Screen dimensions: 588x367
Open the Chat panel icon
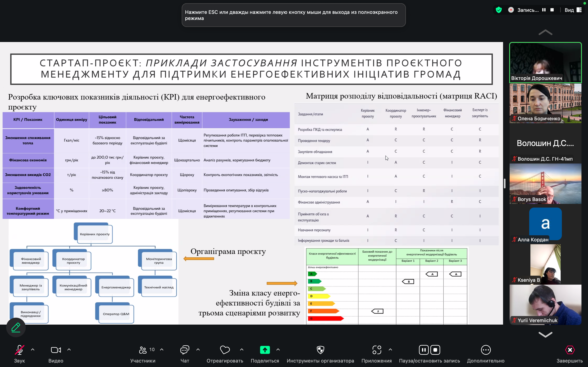(x=184, y=350)
